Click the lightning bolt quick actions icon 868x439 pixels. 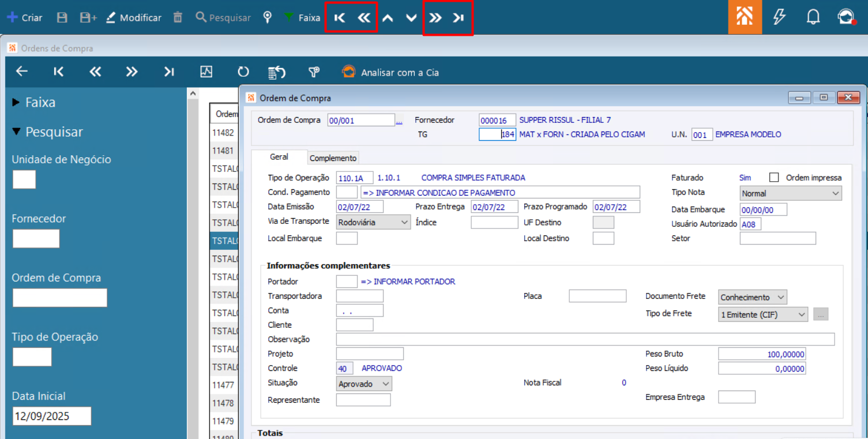coord(779,17)
